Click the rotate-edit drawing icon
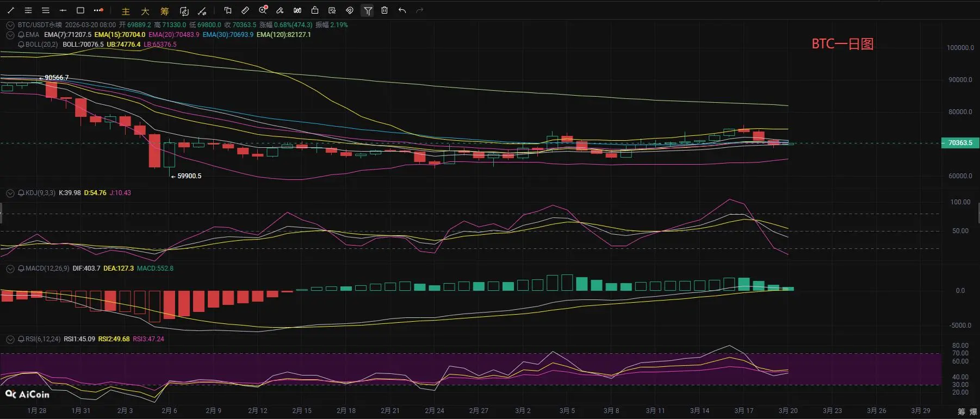The image size is (980, 419). 184,11
